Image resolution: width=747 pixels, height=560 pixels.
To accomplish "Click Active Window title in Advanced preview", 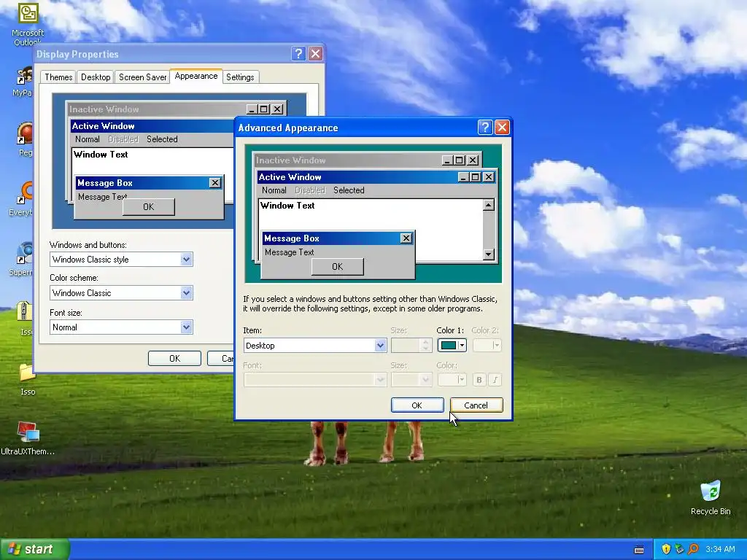I will pos(290,177).
